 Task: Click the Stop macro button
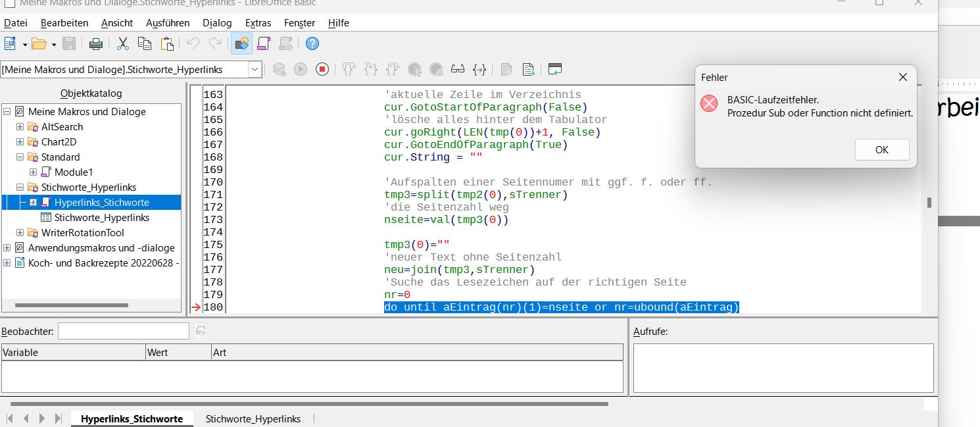pyautogui.click(x=322, y=69)
